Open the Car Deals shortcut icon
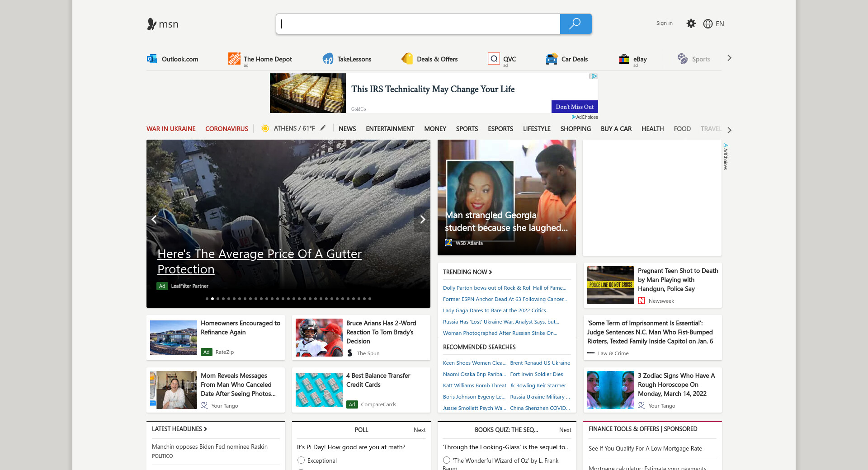The height and width of the screenshot is (470, 868). tap(552, 59)
